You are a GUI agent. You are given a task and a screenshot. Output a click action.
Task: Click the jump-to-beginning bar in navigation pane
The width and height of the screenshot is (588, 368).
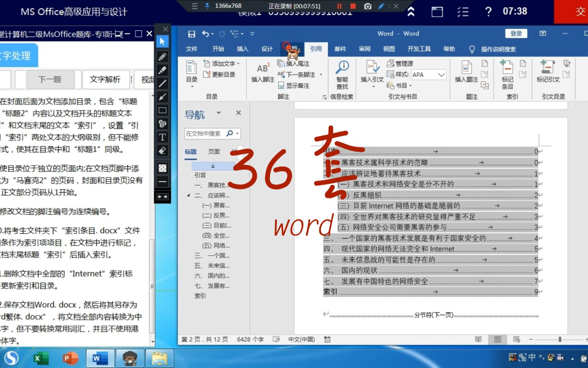[213, 166]
